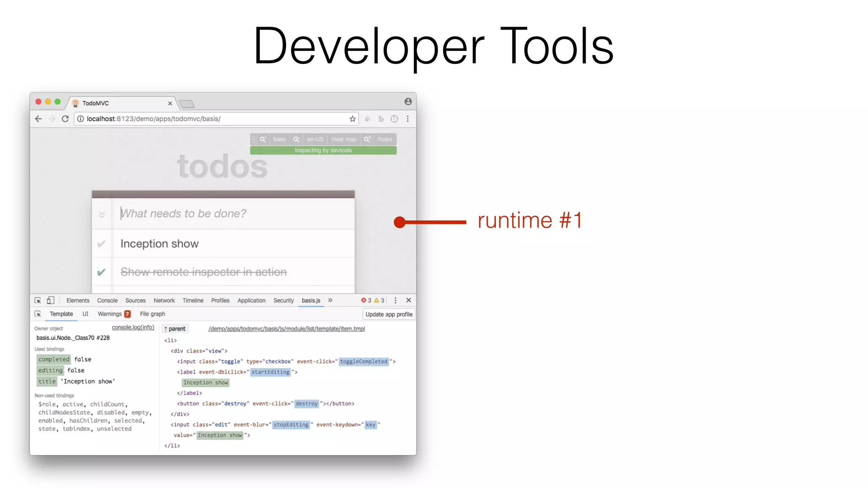Open the Chrome three-dot menu

[x=408, y=119]
